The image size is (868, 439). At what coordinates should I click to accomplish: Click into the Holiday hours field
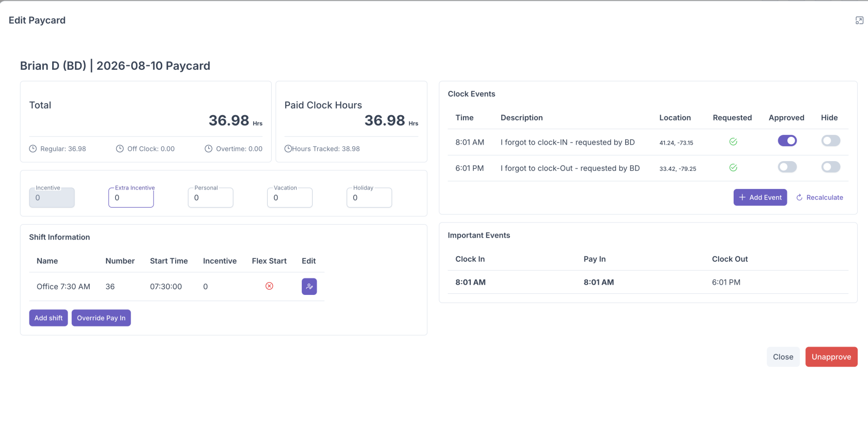coord(369,197)
